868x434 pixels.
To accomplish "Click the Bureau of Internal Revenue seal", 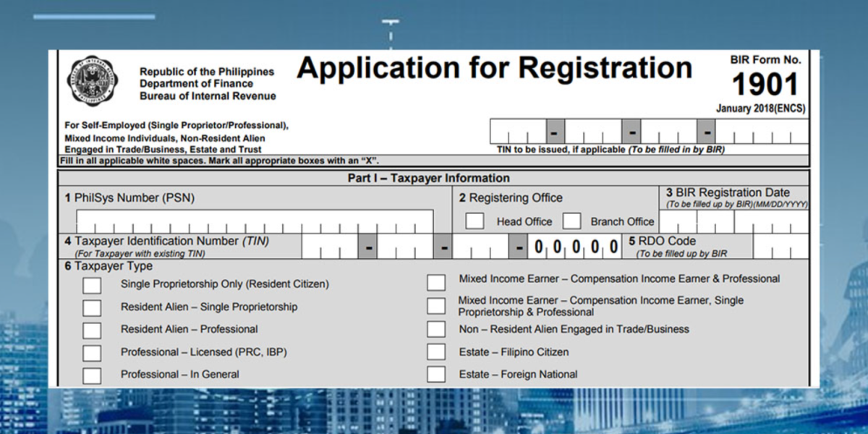I will [93, 81].
